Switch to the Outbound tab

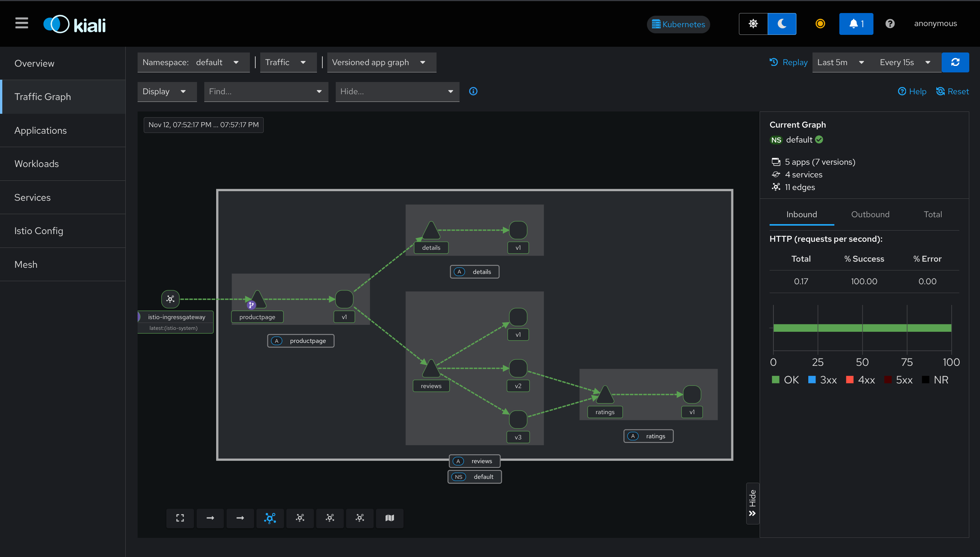pyautogui.click(x=870, y=215)
